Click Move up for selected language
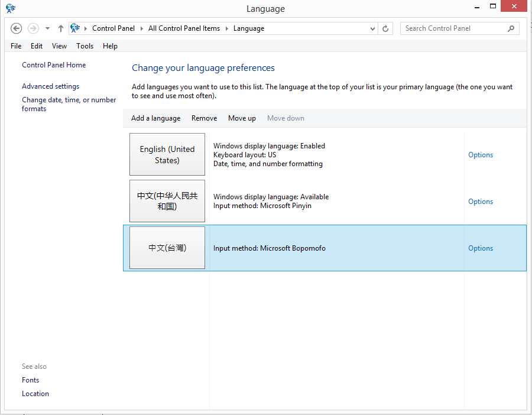Image resolution: width=532 pixels, height=415 pixels. click(242, 118)
